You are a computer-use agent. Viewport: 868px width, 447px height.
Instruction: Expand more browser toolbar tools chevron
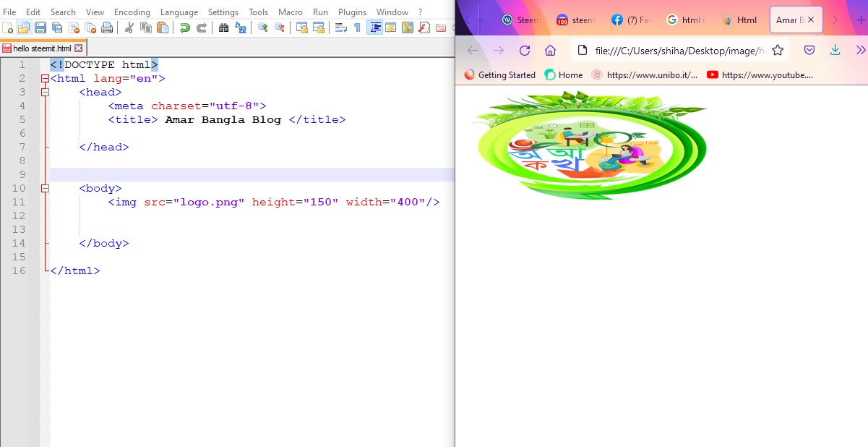coord(860,50)
